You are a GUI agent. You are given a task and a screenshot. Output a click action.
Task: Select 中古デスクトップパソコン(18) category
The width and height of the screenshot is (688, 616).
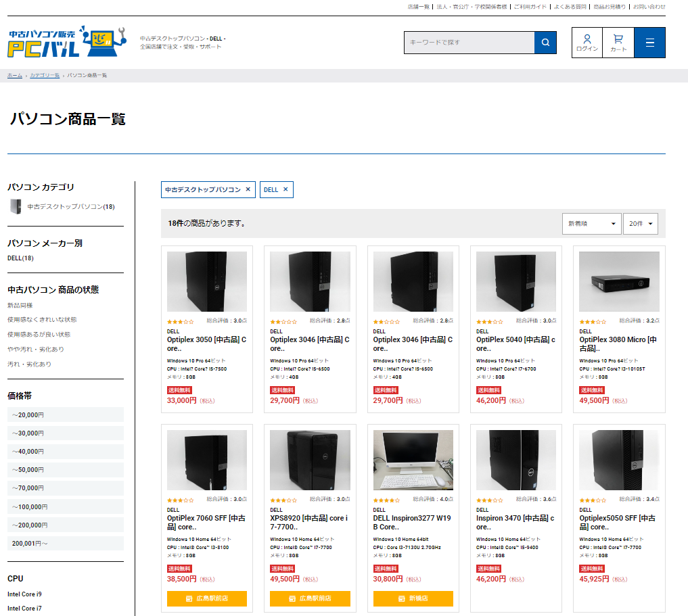coord(71,206)
